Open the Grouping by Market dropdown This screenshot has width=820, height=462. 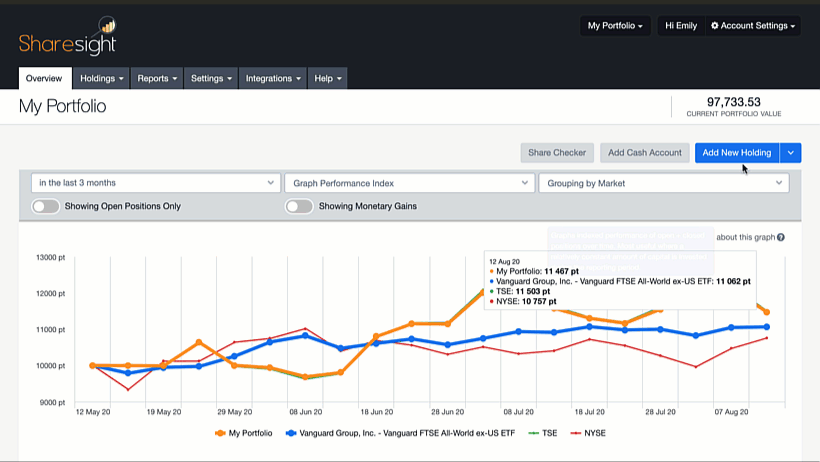pos(664,183)
